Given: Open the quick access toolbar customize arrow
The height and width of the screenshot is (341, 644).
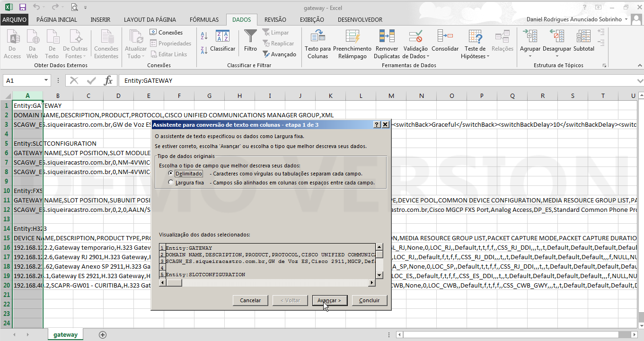Looking at the screenshot, I should click(x=85, y=8).
